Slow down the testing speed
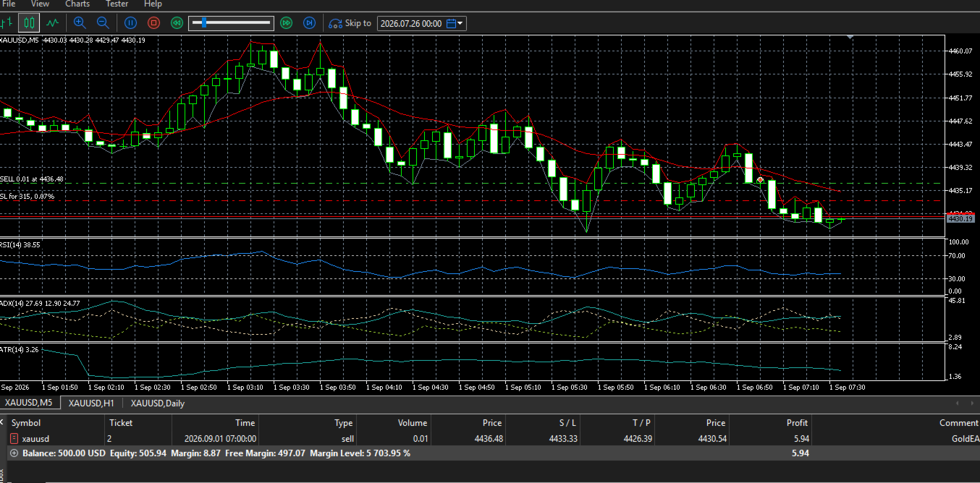 pos(177,23)
